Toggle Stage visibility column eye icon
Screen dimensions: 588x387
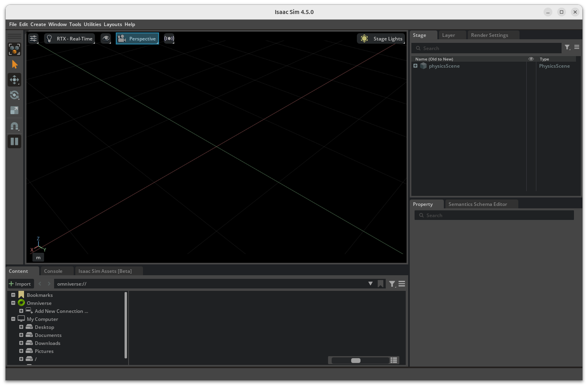click(531, 59)
